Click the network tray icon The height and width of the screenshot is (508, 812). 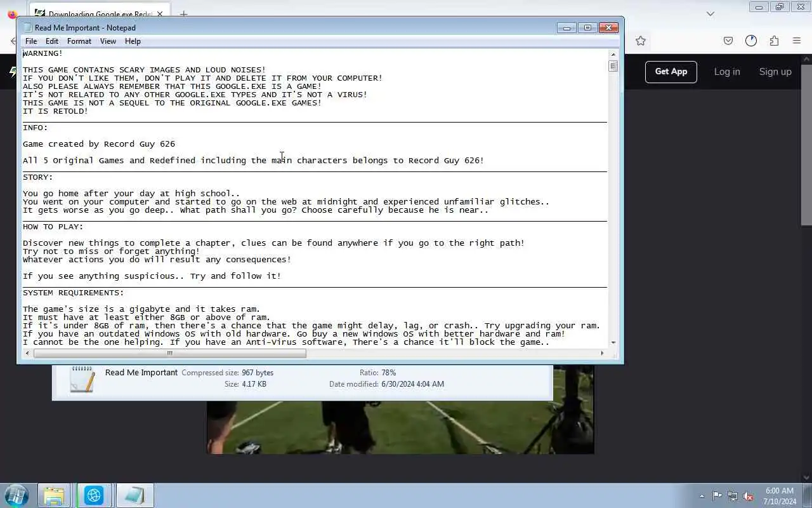point(733,496)
